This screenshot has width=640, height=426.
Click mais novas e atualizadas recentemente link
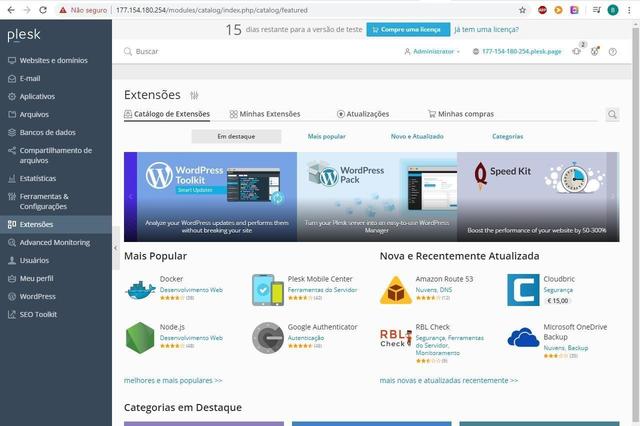(x=449, y=380)
